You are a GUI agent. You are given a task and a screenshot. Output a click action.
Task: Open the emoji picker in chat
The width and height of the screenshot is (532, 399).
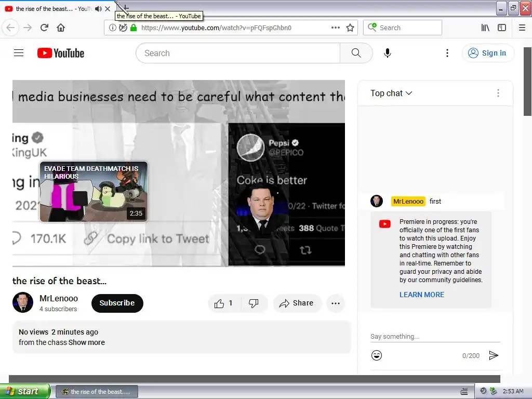tap(376, 355)
